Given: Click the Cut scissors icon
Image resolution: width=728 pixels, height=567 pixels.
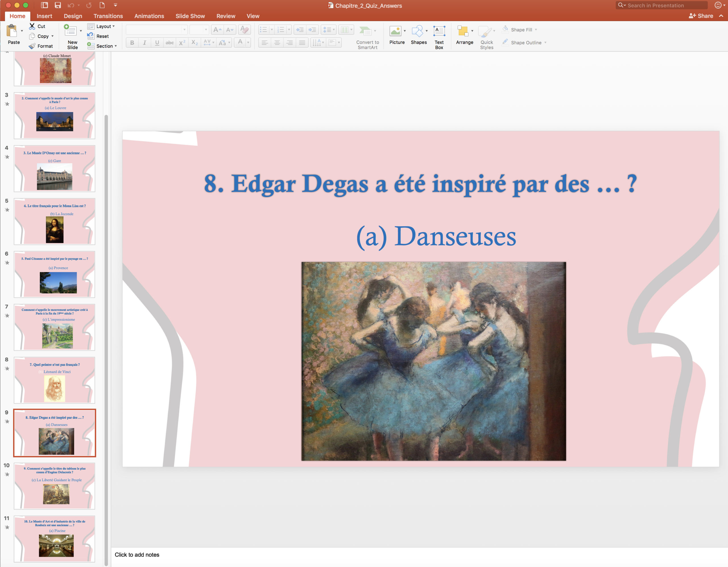Looking at the screenshot, I should [x=32, y=26].
